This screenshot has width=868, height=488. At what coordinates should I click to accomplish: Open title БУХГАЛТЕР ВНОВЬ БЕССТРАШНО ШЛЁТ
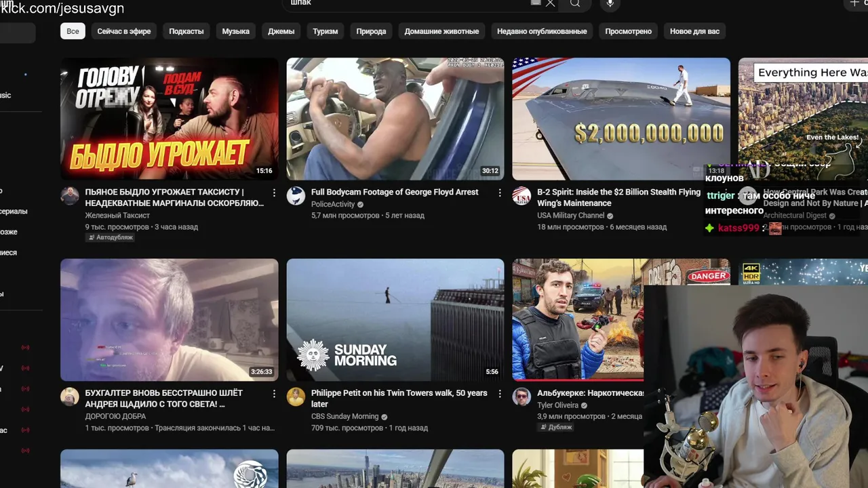pyautogui.click(x=163, y=398)
